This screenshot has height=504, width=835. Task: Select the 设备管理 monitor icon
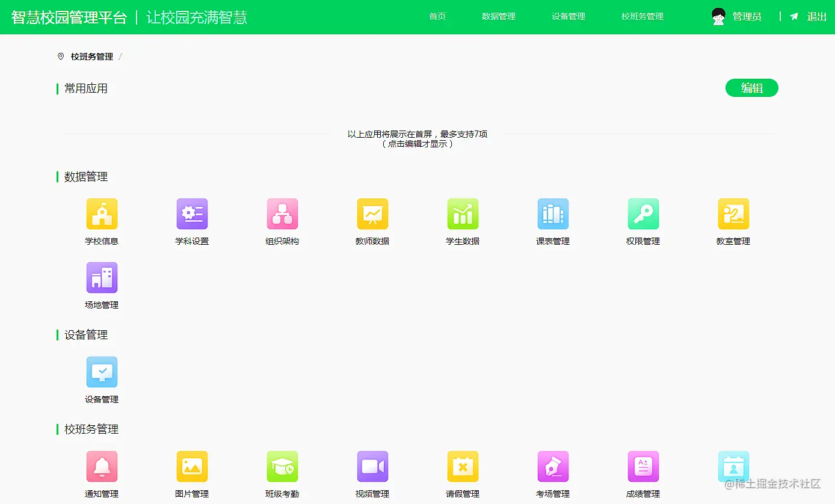pyautogui.click(x=102, y=372)
